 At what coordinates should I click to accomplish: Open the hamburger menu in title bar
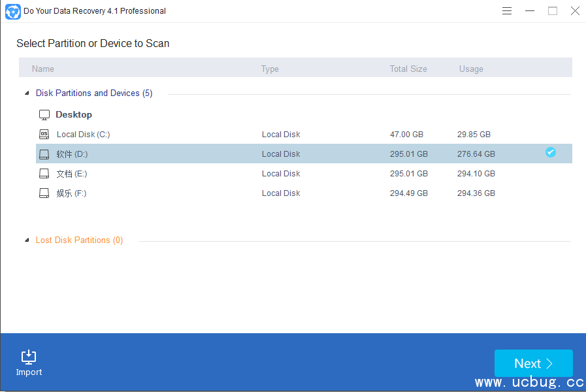pos(507,11)
